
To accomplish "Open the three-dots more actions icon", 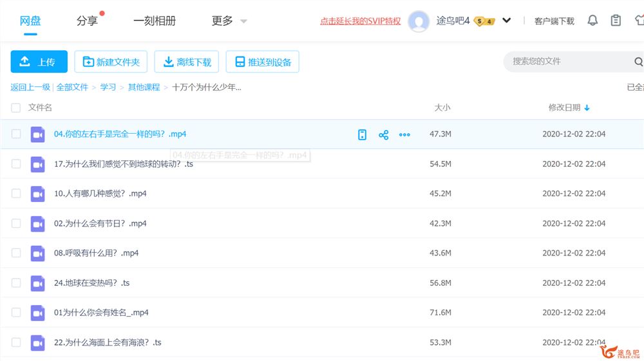I will pos(404,134).
